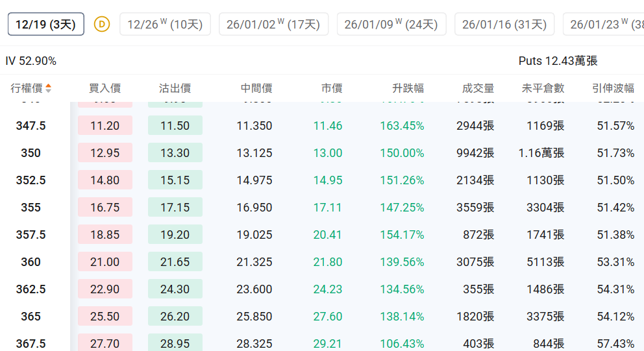Click the red 12.95 bid price cell
Viewport: 644px width, 351px height.
click(x=105, y=153)
